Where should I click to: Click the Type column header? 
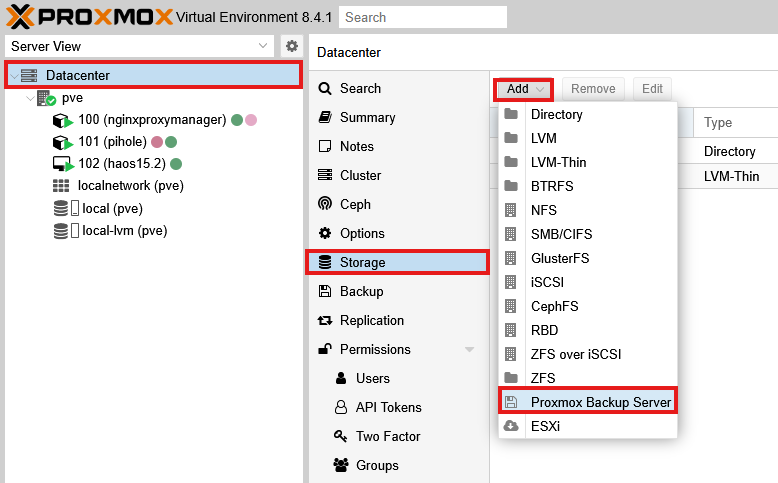point(736,123)
